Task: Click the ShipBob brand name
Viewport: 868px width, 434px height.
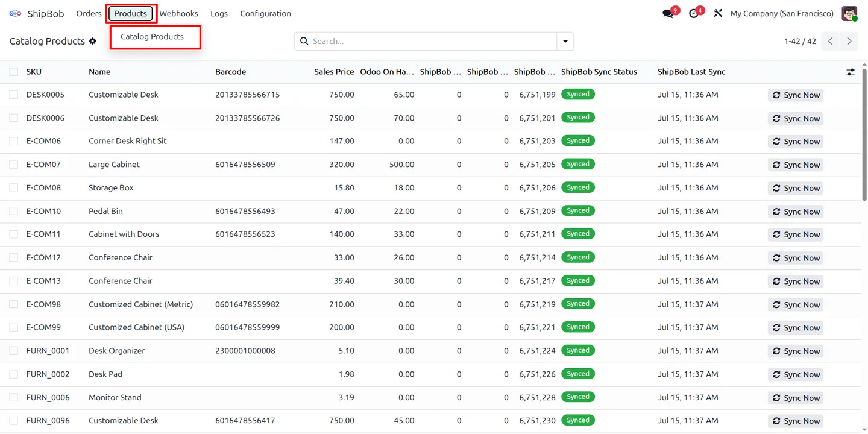Action: [46, 13]
